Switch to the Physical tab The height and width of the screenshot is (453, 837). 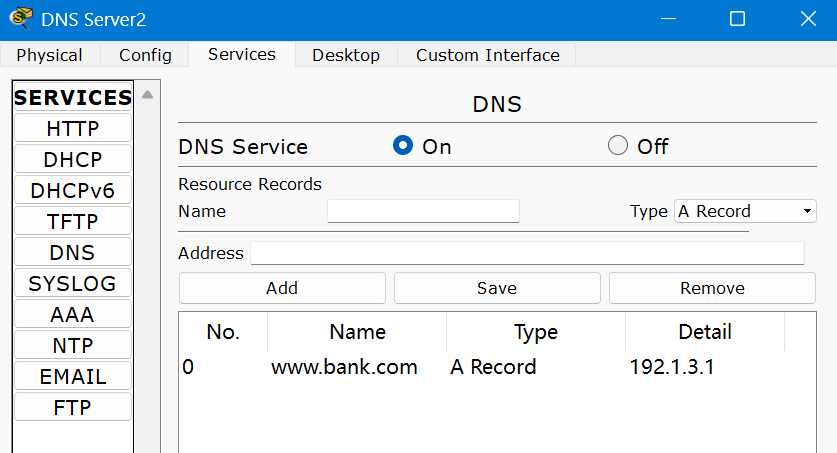click(x=49, y=55)
